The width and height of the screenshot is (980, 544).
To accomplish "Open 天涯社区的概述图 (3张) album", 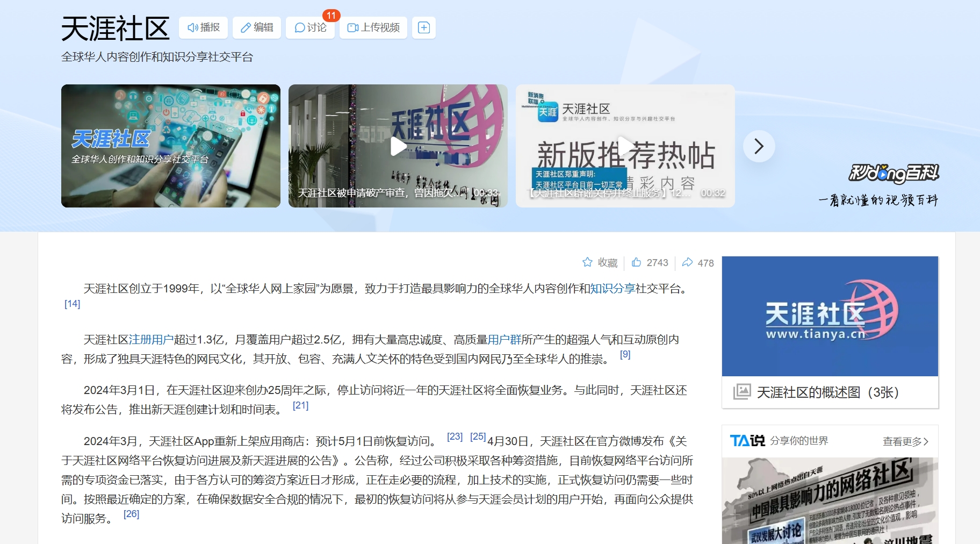I will 830,392.
